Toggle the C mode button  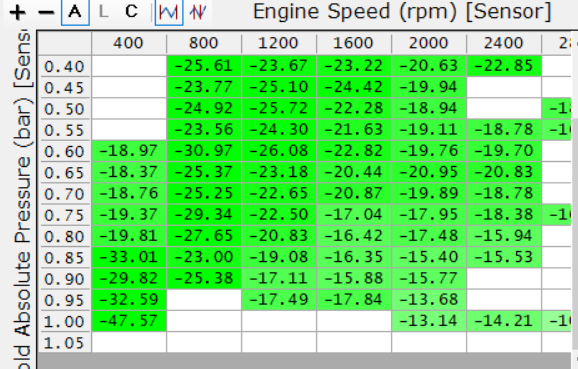[x=132, y=12]
